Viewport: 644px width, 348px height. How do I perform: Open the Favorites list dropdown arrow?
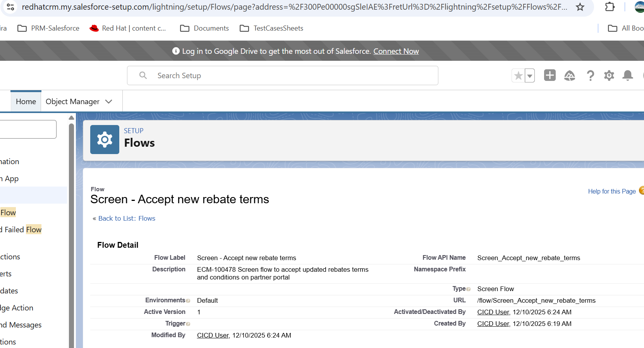[530, 76]
